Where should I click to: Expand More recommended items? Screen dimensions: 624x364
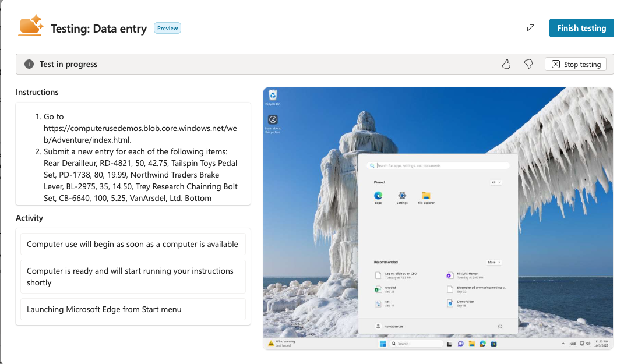(493, 263)
